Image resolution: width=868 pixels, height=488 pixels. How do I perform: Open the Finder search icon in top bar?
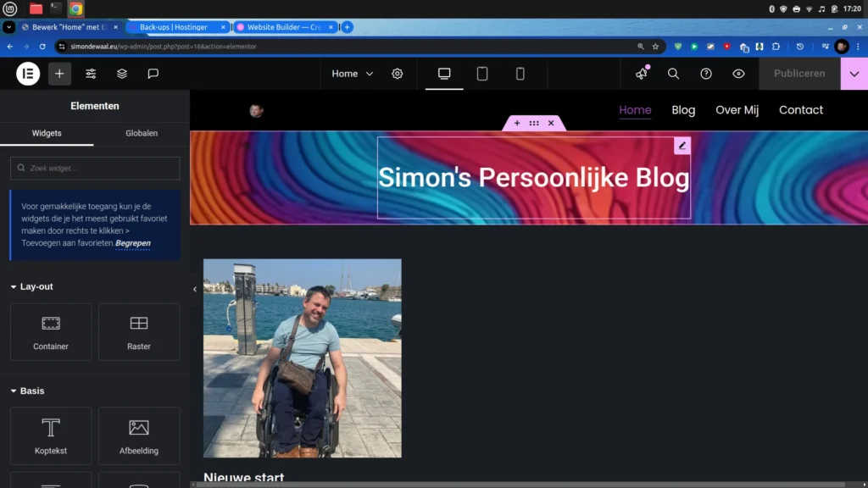pos(673,74)
